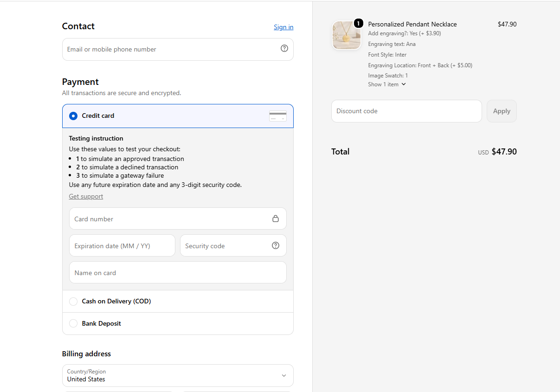Click the security code help icon
The image size is (560, 392).
[276, 245]
